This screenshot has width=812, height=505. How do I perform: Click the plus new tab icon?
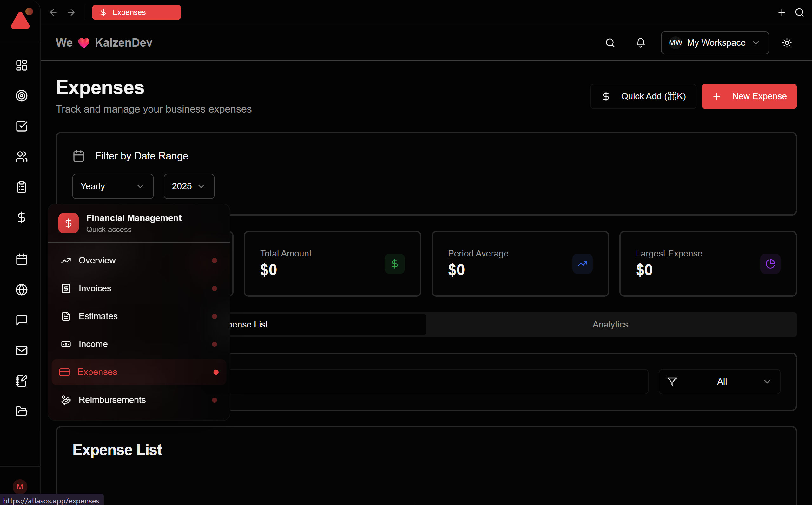point(782,12)
